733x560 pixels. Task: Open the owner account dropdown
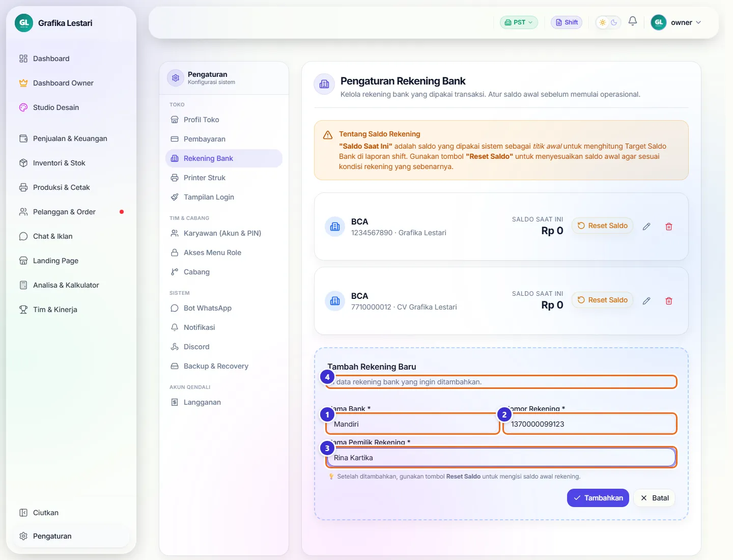(x=676, y=22)
